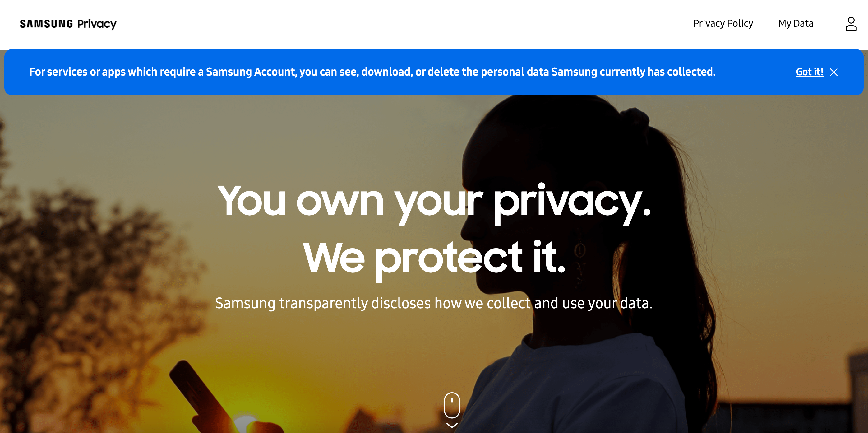868x433 pixels.
Task: Click the woman's ponytail hair tie
Action: point(635,116)
